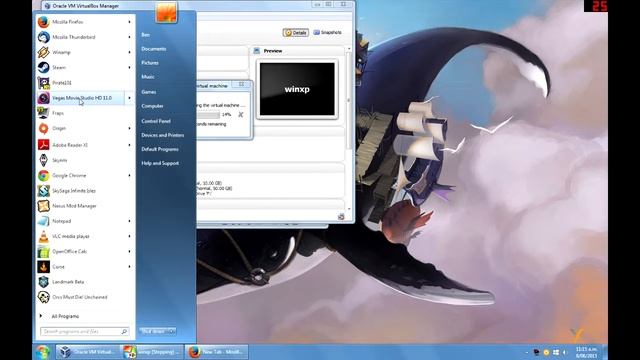Click the Shut down button

click(x=154, y=331)
